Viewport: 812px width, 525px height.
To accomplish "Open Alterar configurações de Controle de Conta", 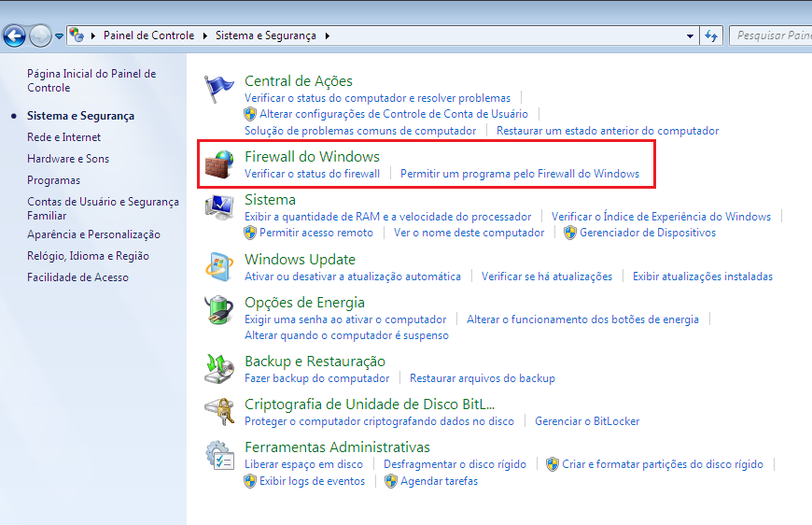I will [x=394, y=114].
